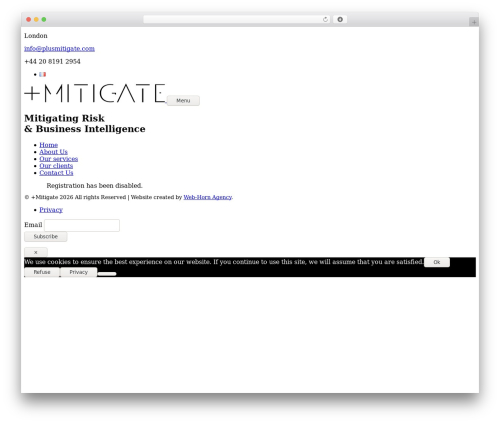
Task: Click the 'London' location text
Action: [36, 36]
